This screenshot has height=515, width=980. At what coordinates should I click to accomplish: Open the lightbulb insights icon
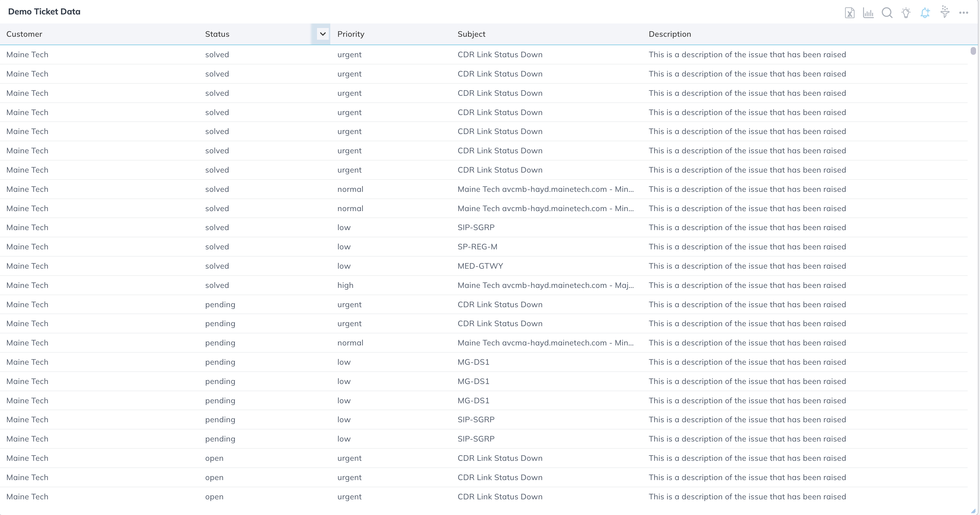(906, 13)
